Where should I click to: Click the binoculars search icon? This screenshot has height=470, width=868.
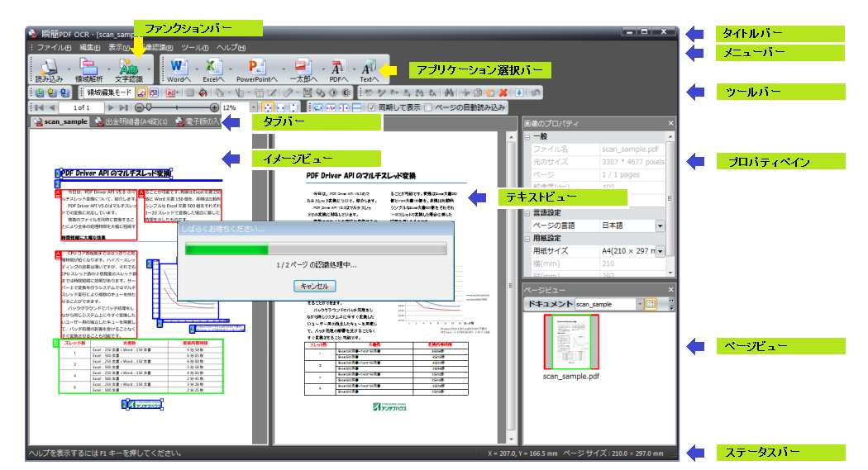448,93
